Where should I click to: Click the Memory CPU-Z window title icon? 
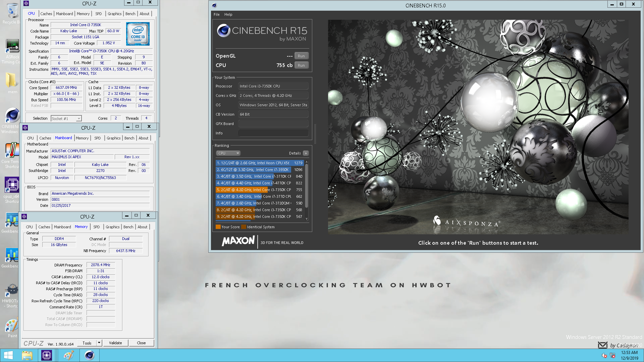[x=24, y=217]
